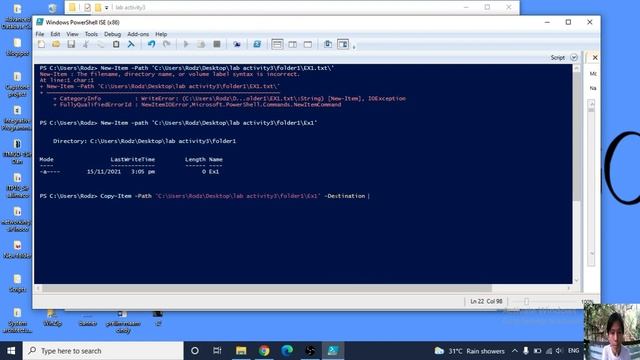Open the View menu
640x360 pixels.
point(72,34)
